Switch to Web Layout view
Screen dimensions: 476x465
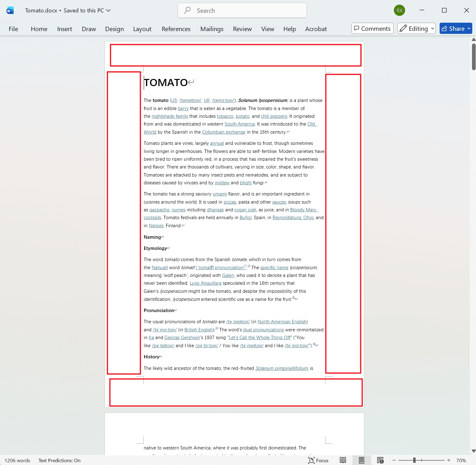pyautogui.click(x=380, y=460)
